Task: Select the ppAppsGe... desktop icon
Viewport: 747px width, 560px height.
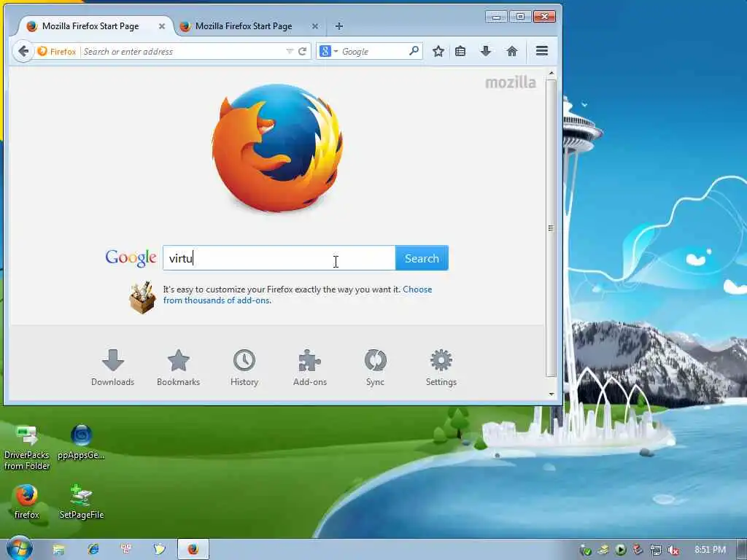Action: click(x=81, y=442)
